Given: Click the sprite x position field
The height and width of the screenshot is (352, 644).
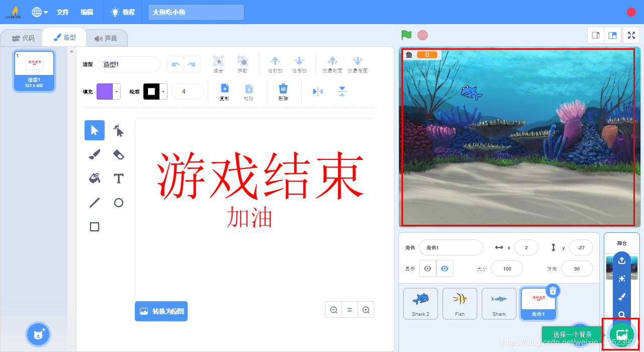Looking at the screenshot, I should pyautogui.click(x=526, y=247).
